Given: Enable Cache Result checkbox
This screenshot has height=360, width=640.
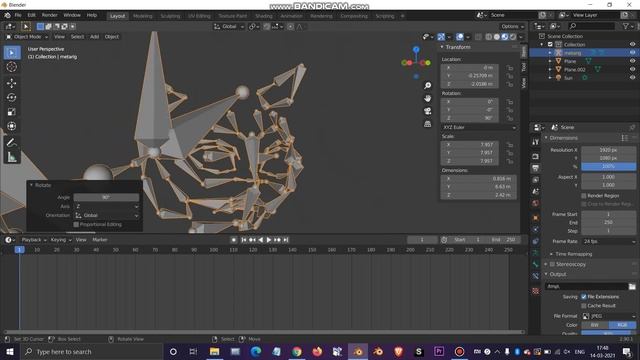Looking at the screenshot, I should click(x=584, y=306).
